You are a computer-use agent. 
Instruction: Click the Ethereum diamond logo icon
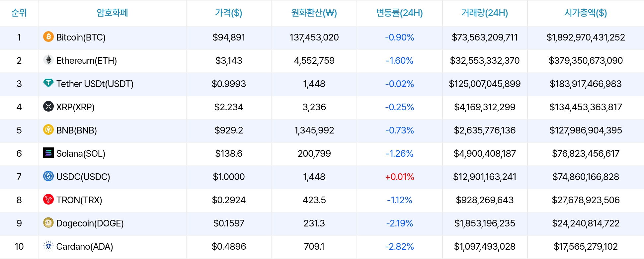coord(48,60)
